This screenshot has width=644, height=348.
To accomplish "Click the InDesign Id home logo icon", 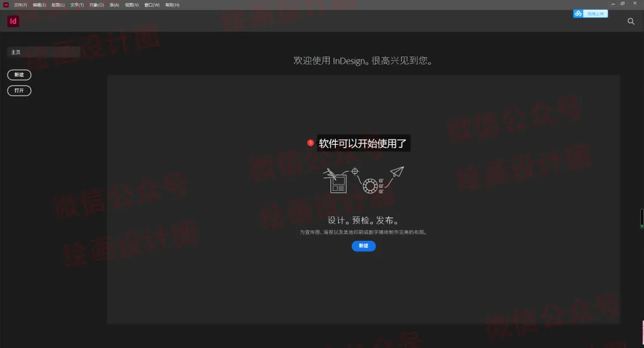I will pos(13,21).
